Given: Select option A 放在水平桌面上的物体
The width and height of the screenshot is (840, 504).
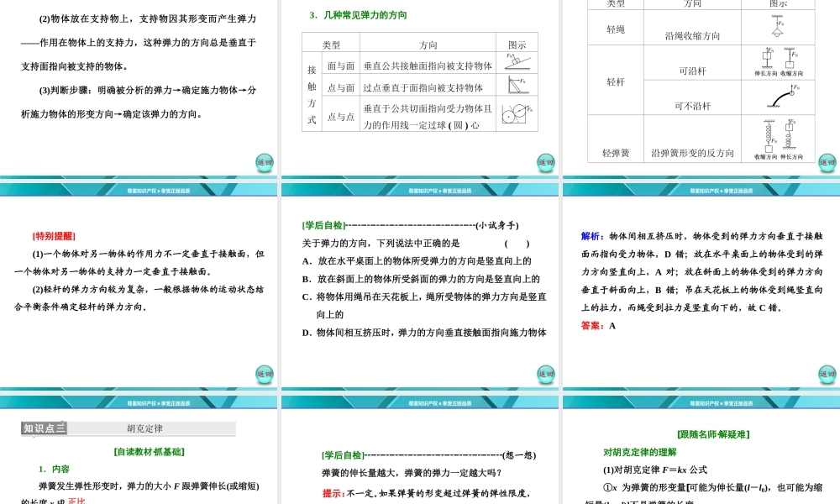Looking at the screenshot, I should tap(417, 261).
